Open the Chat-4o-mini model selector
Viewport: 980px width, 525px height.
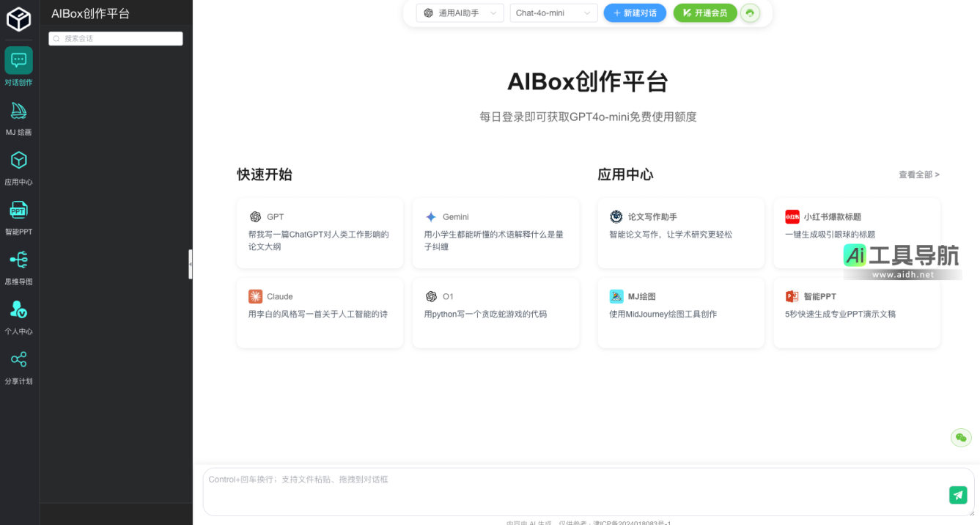pos(553,12)
